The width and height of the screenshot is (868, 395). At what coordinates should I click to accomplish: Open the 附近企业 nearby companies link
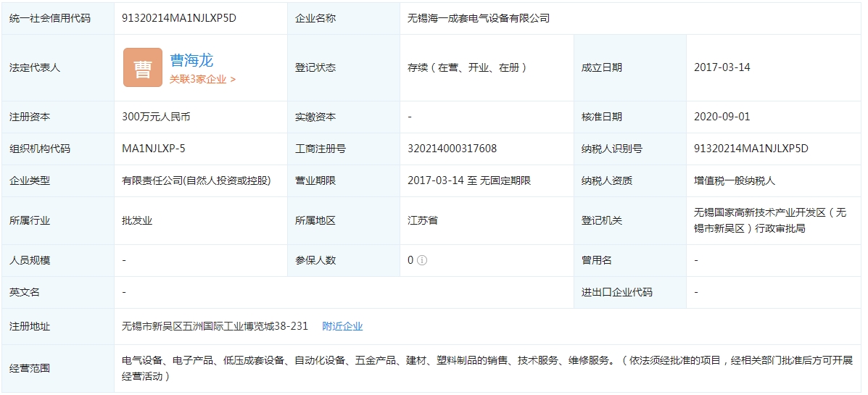[342, 326]
